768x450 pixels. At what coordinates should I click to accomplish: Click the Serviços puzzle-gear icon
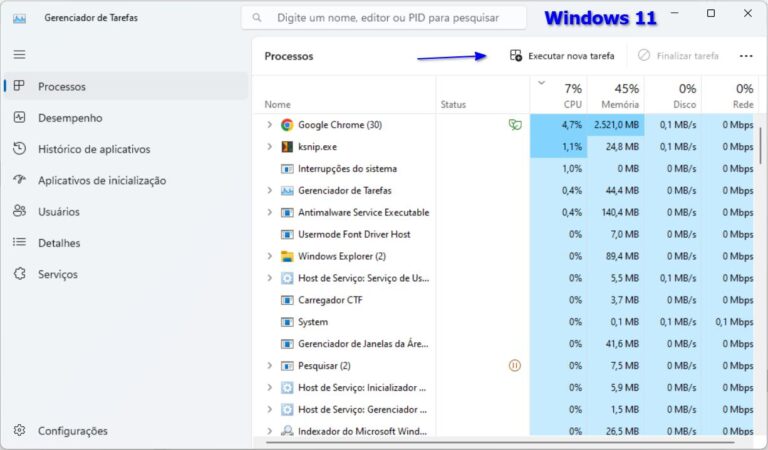20,274
